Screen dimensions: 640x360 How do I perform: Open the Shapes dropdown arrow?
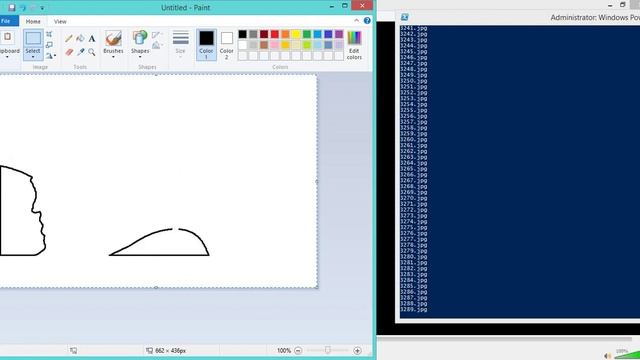(140, 57)
